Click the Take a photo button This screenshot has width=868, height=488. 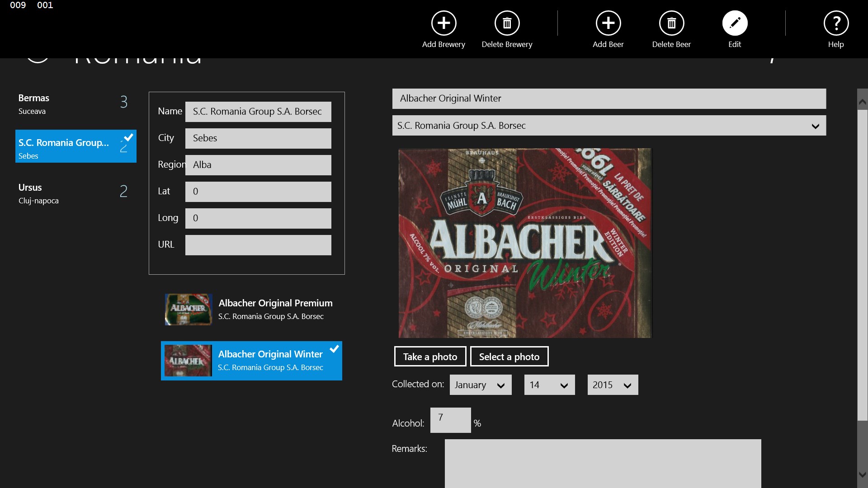430,357
